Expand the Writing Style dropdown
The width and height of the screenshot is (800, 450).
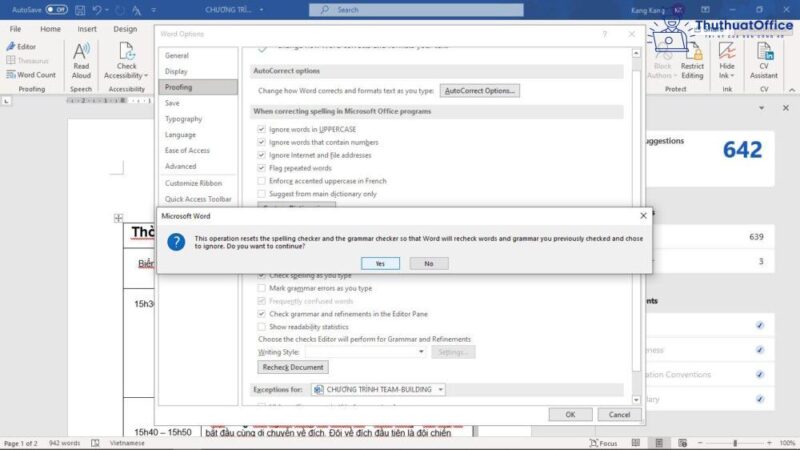[x=421, y=352]
